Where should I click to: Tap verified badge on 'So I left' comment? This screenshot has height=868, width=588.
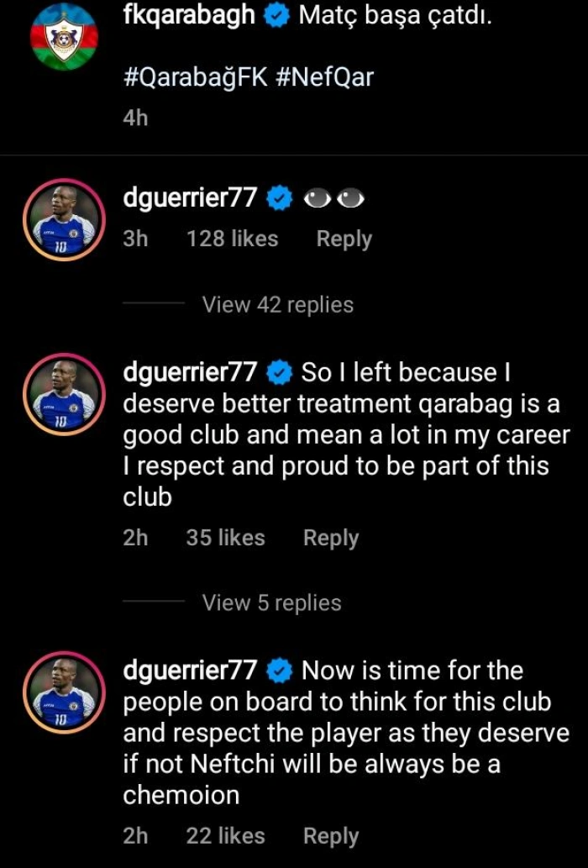279,371
